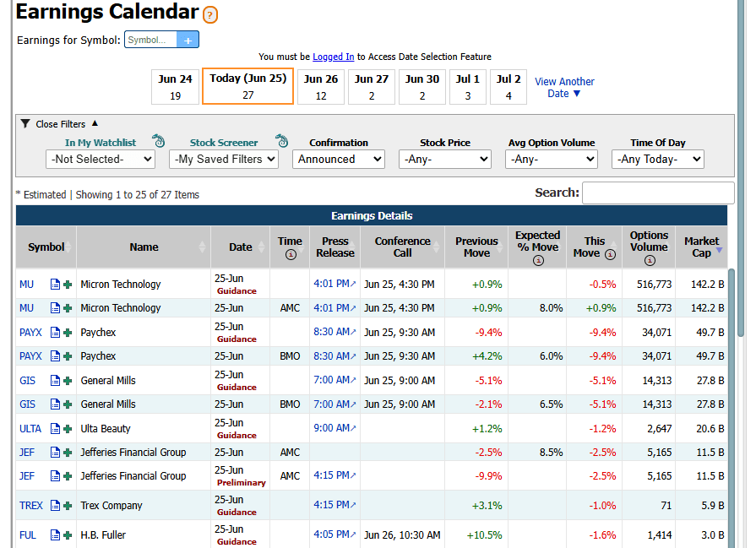The height and width of the screenshot is (548, 756).
Task: Click refresh icon next to Stock Screener
Action: pyautogui.click(x=281, y=141)
